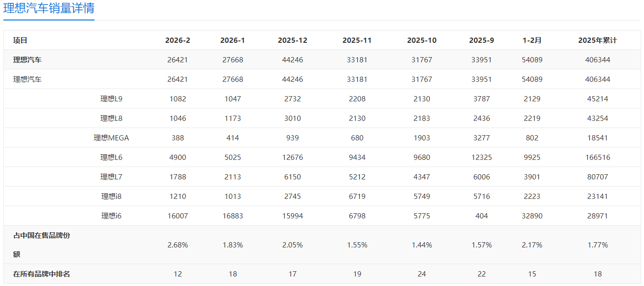The width and height of the screenshot is (644, 286).
Task: Select the 在所有品牌中排名 row label
Action: click(42, 274)
